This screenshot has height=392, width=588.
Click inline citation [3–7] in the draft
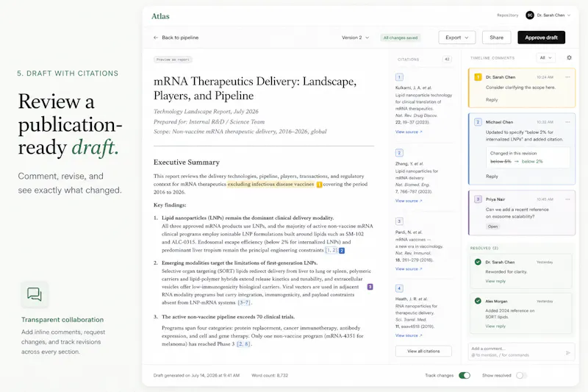coord(244,302)
